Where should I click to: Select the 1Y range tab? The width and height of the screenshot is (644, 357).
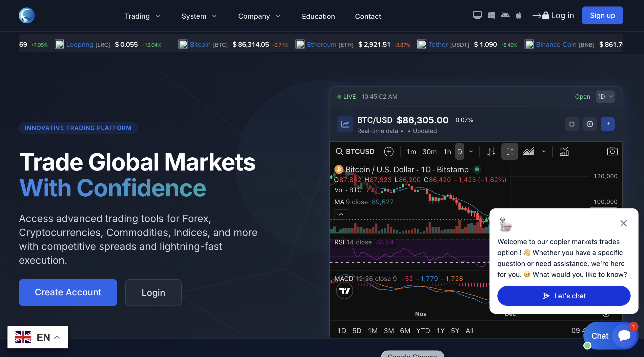tap(440, 331)
